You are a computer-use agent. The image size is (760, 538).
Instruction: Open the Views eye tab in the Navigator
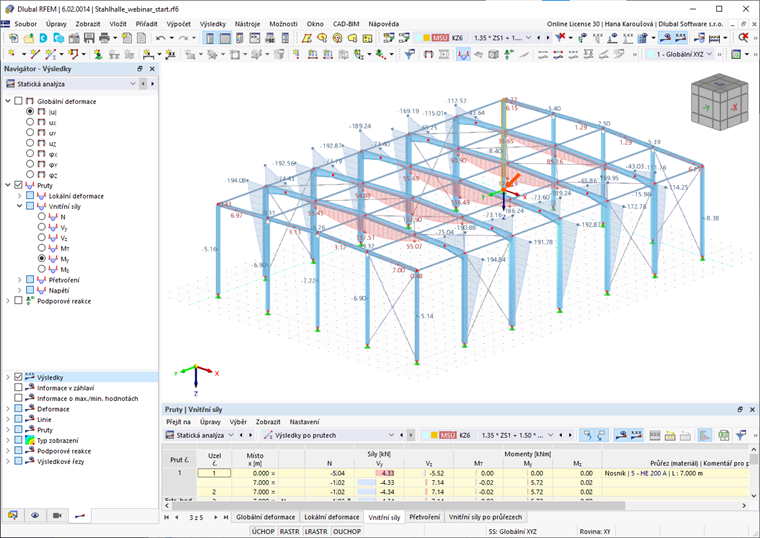point(35,515)
